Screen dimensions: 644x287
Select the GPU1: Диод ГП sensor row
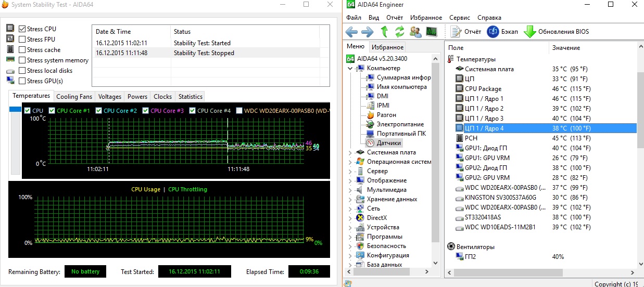click(541, 148)
